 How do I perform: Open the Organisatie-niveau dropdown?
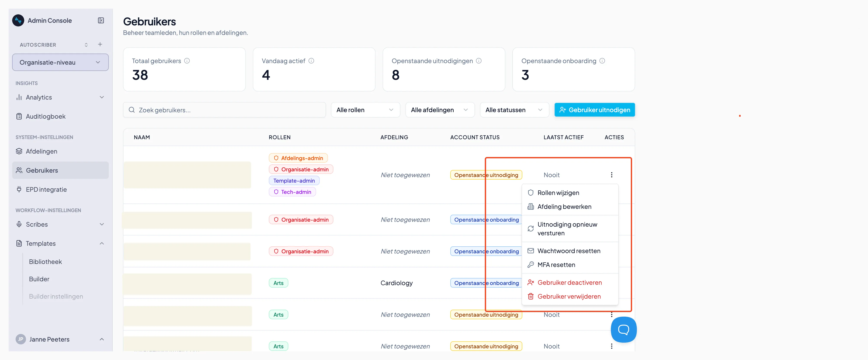coord(60,62)
